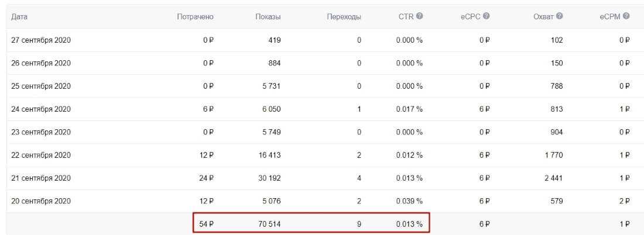Click the Охват column header label
The height and width of the screenshot is (235, 644).
(x=544, y=17)
